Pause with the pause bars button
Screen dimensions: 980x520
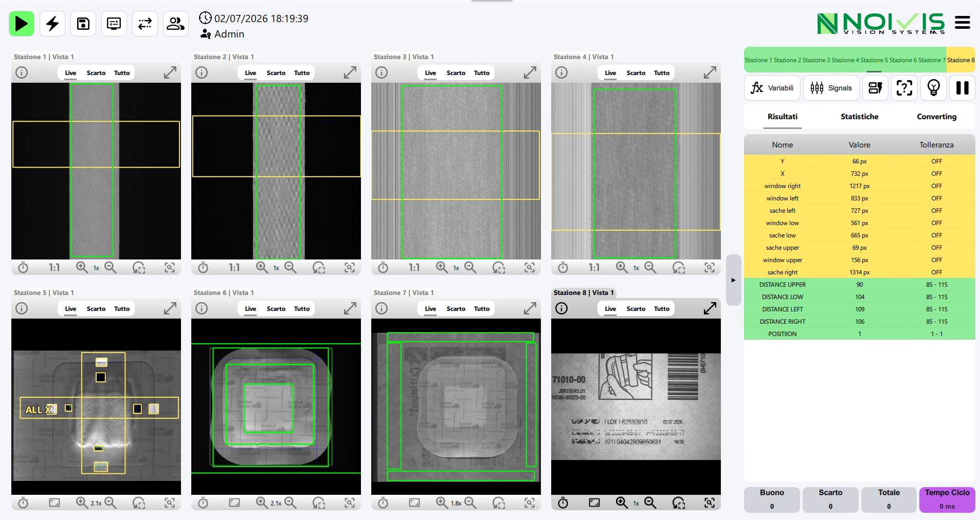coord(963,88)
